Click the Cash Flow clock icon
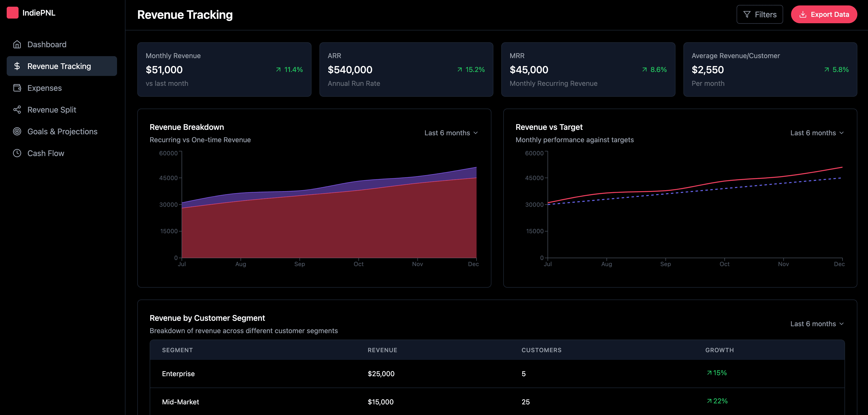Viewport: 868px width, 415px height. [17, 153]
